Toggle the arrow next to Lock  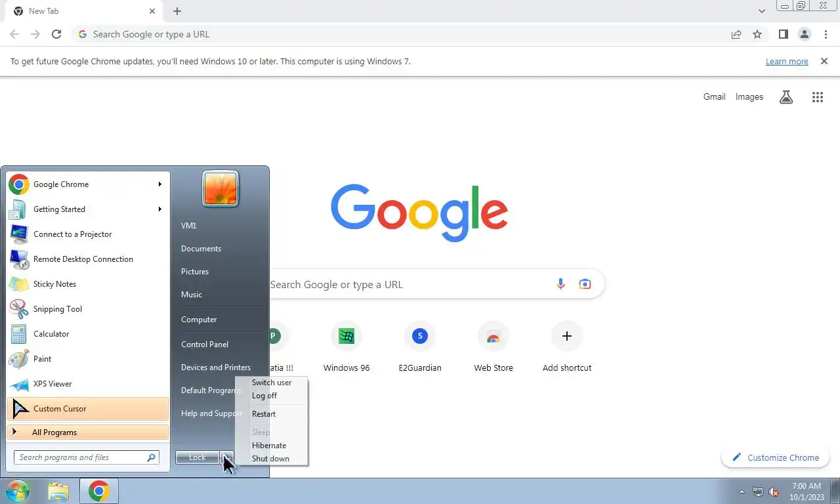pyautogui.click(x=227, y=457)
